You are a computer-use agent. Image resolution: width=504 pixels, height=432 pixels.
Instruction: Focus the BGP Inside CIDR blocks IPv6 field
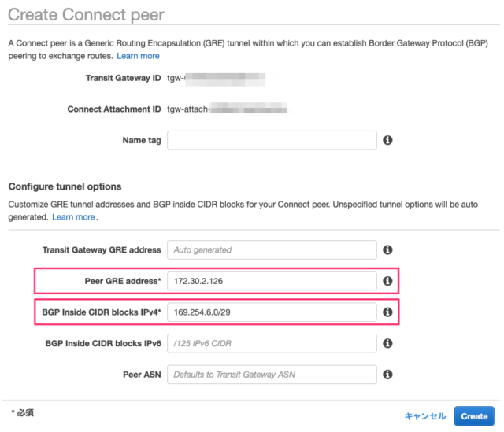(272, 343)
